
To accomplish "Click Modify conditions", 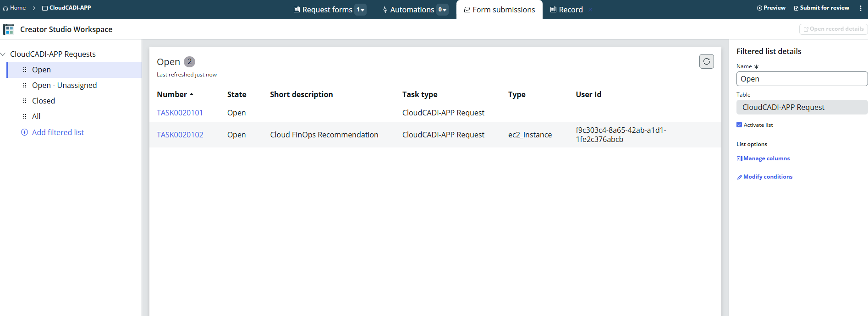I will coord(764,177).
